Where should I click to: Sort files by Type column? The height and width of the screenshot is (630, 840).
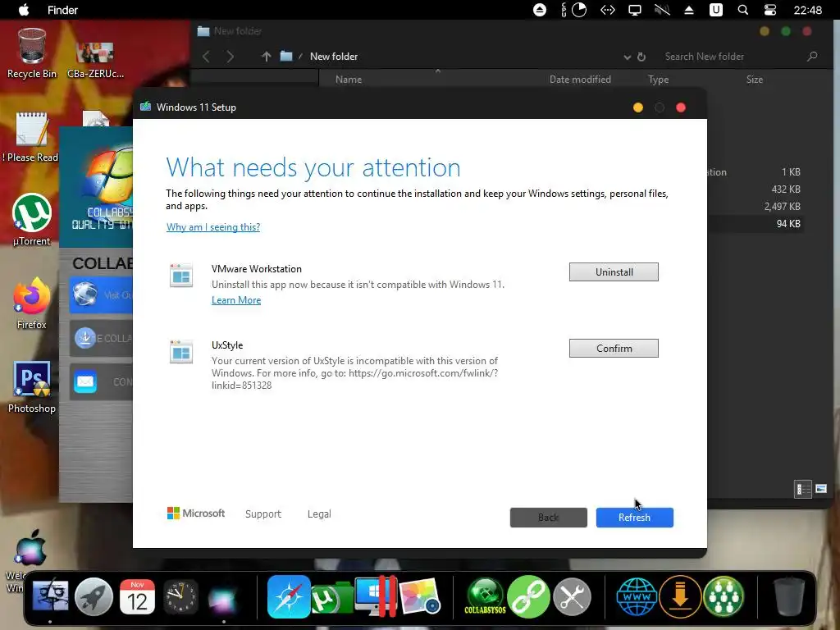tap(659, 80)
